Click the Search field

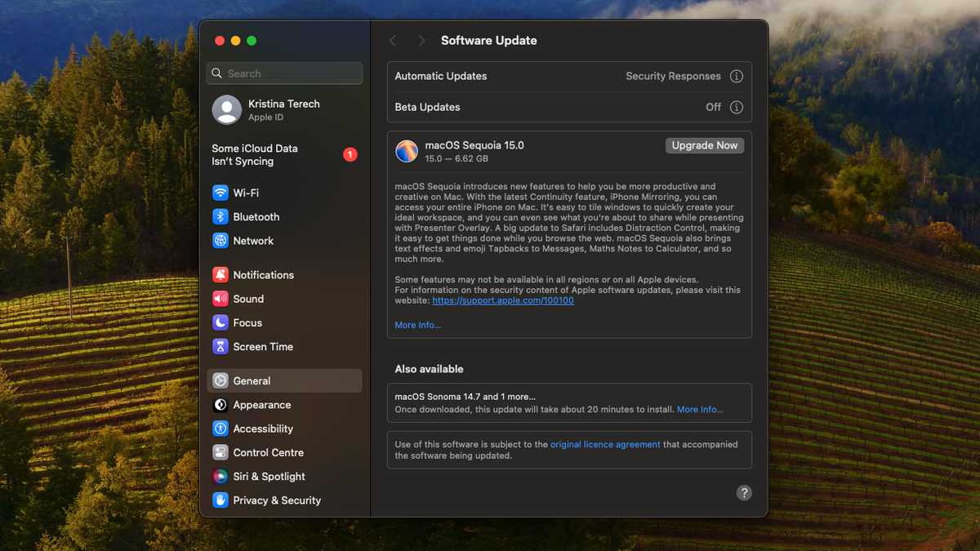[283, 73]
